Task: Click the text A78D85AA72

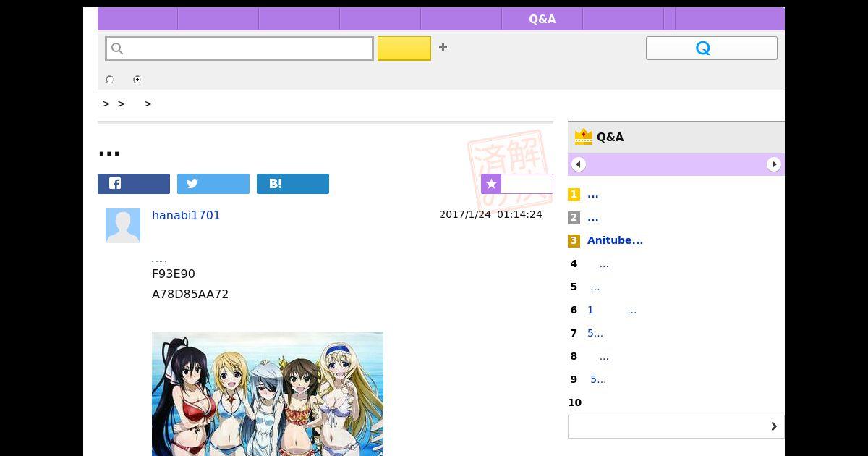Action: coord(190,295)
